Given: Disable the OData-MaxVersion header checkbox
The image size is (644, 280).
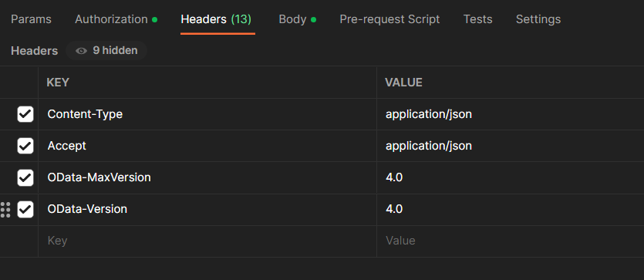Looking at the screenshot, I should [25, 177].
